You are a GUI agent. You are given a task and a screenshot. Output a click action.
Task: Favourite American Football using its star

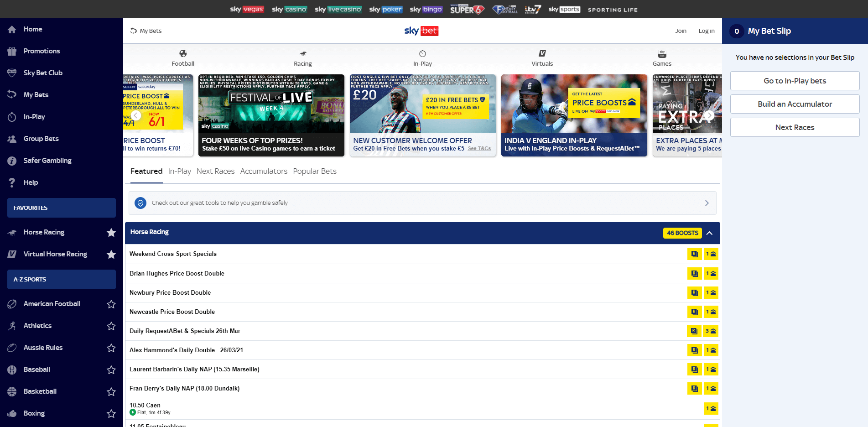111,304
